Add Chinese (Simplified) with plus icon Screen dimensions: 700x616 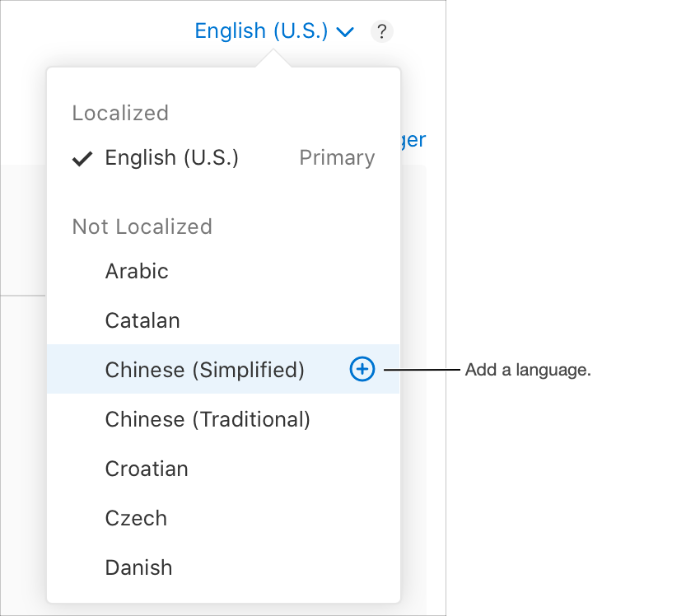point(362,369)
